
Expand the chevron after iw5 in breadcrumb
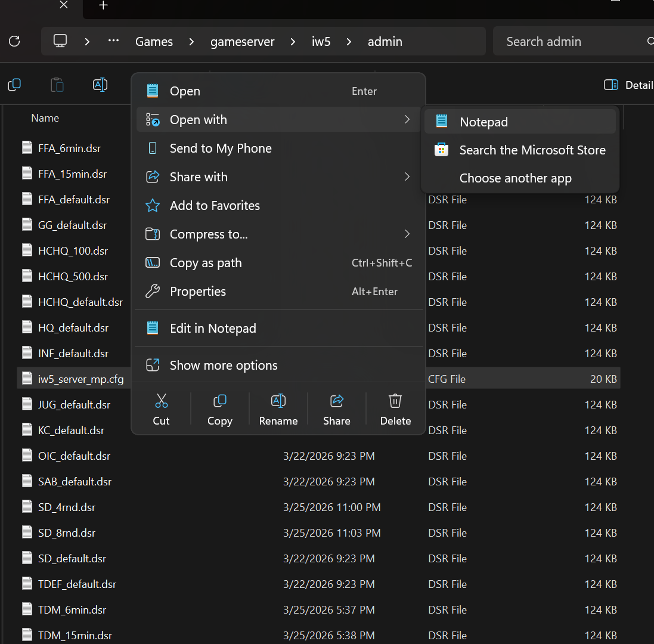pos(349,42)
